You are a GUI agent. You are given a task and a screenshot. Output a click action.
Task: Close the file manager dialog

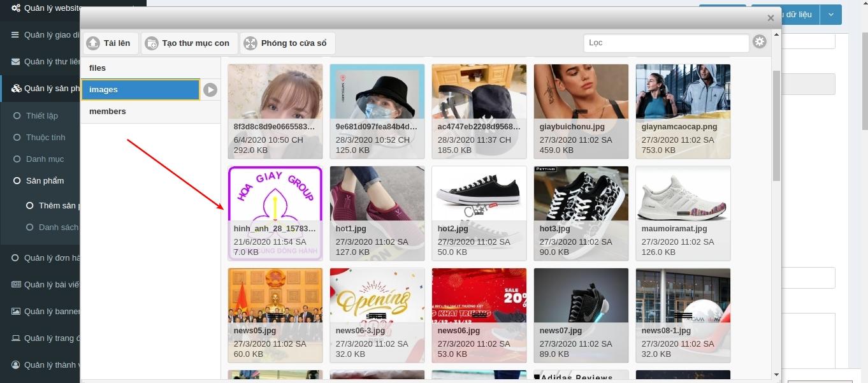[770, 18]
